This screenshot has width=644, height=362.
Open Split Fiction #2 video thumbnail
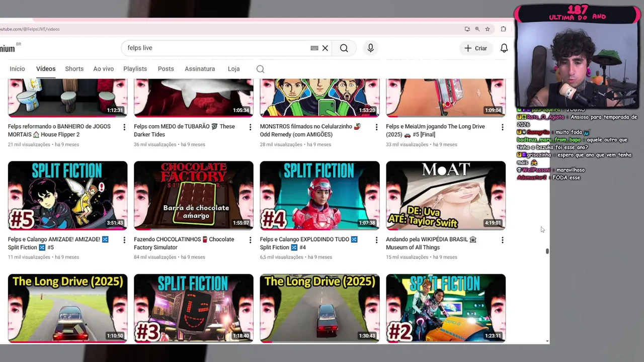coord(446,308)
